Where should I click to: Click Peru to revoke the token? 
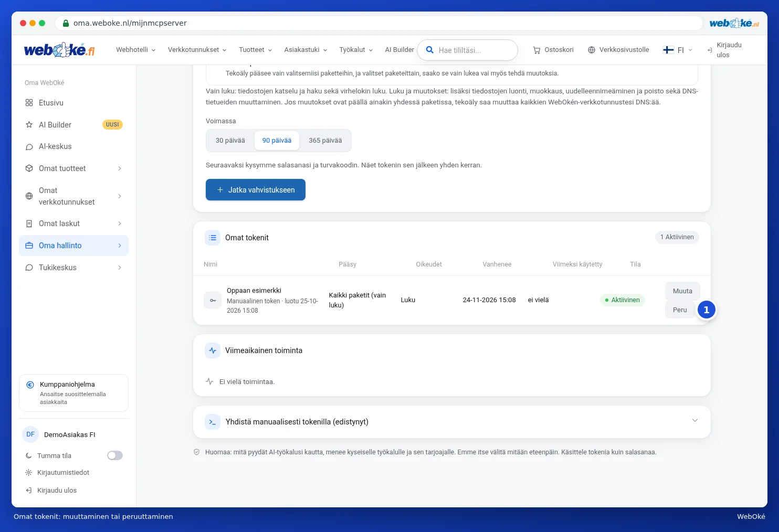point(680,310)
